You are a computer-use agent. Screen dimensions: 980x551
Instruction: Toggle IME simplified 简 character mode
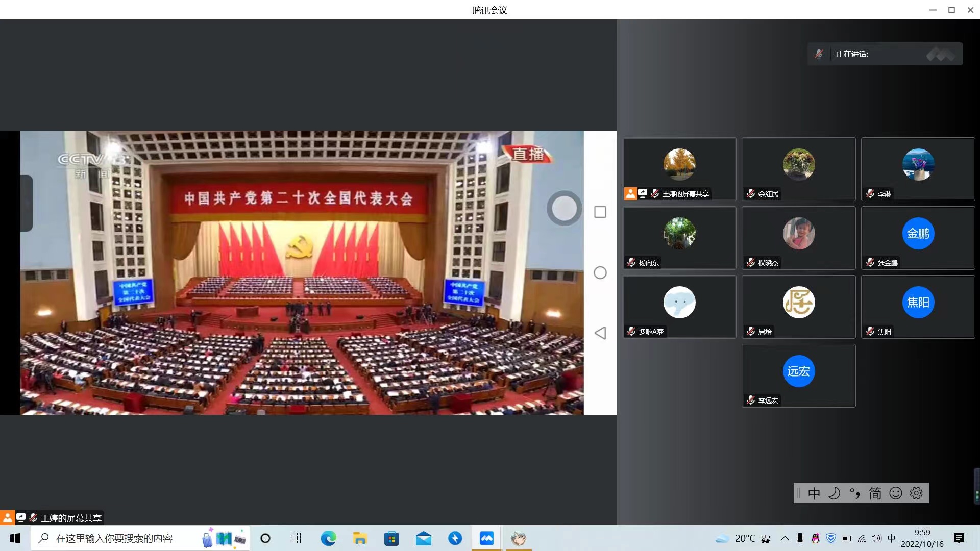click(x=875, y=493)
